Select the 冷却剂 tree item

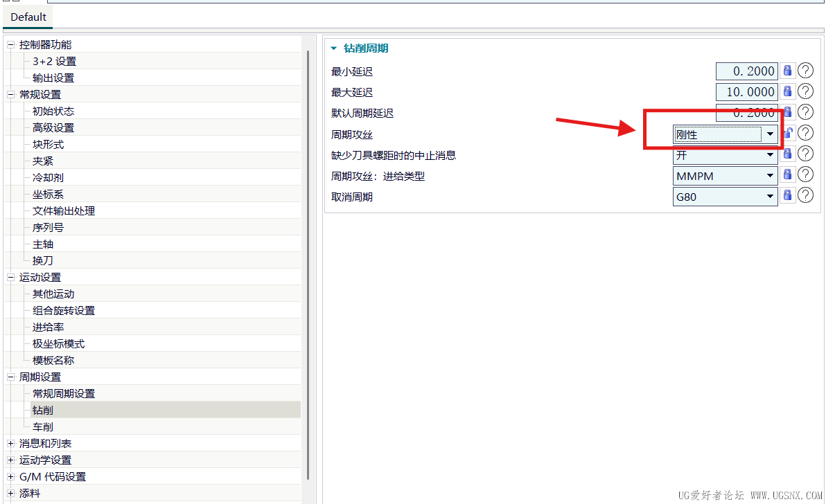[48, 178]
